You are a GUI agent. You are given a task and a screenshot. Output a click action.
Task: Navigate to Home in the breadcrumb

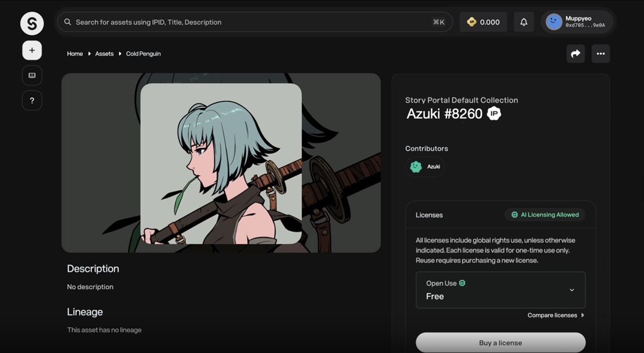tap(75, 54)
